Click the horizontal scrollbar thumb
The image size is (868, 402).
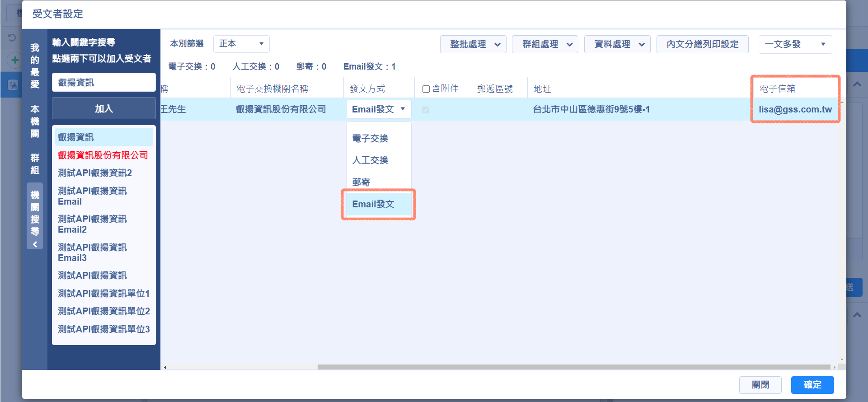574,367
